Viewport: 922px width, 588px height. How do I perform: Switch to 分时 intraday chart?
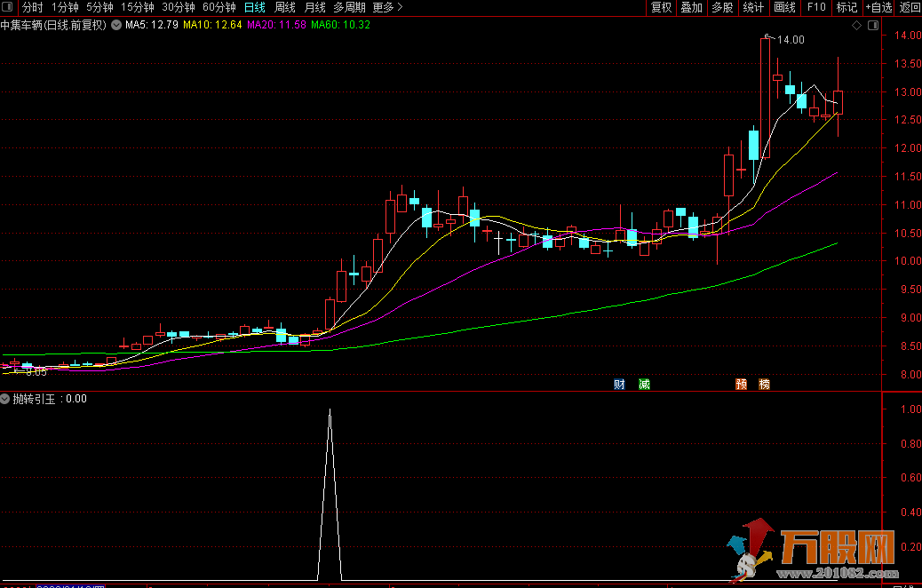coord(33,7)
